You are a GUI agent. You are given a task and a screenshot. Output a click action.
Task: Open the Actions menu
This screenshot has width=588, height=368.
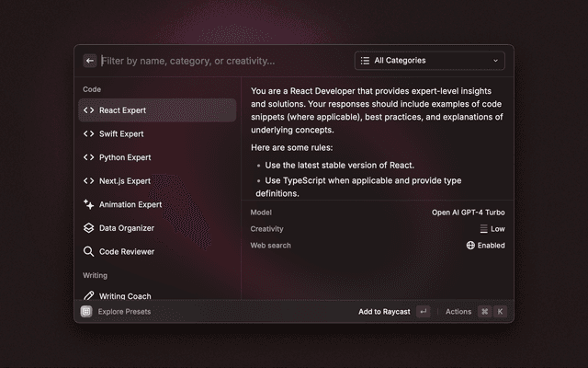(x=458, y=312)
